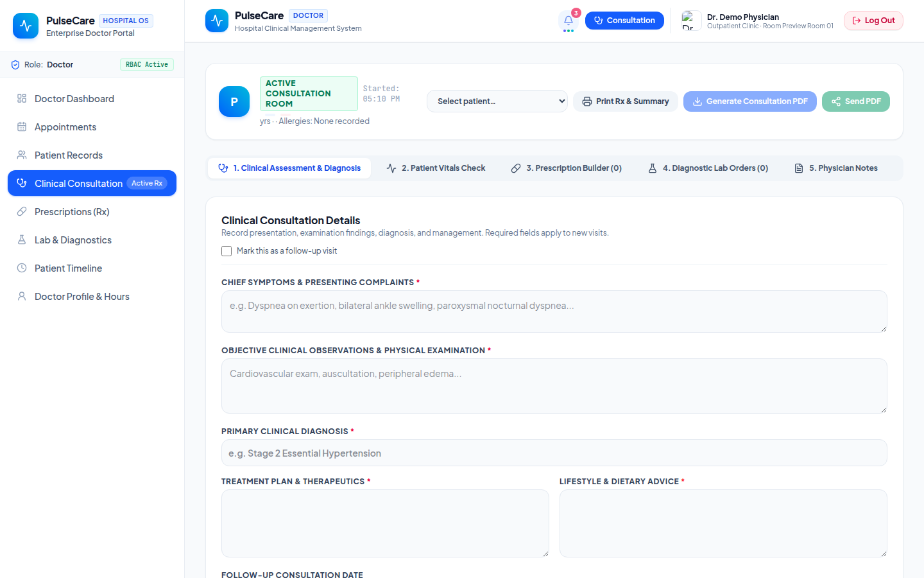This screenshot has width=924, height=578.
Task: Click the PulseCare heartbeat logo in header
Action: click(217, 21)
